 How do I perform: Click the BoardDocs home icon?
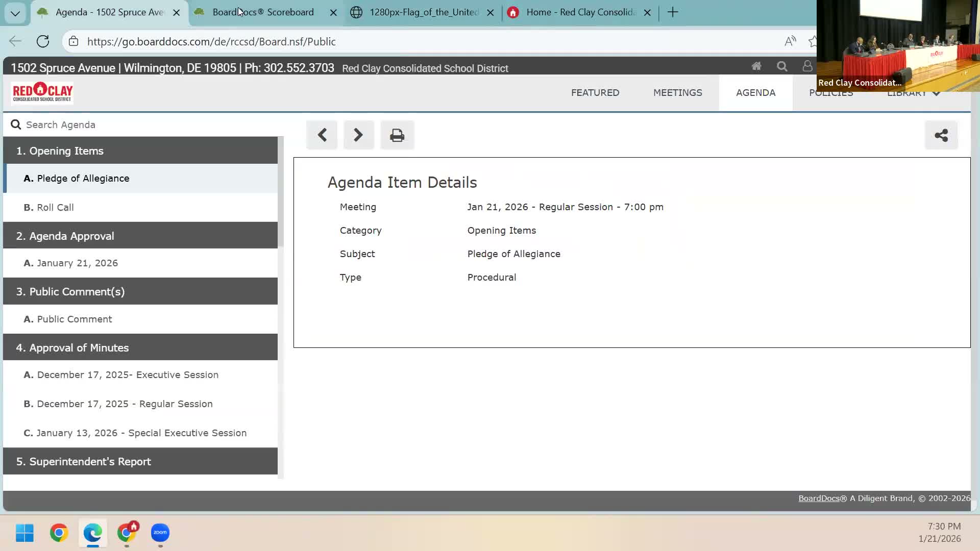[756, 66]
